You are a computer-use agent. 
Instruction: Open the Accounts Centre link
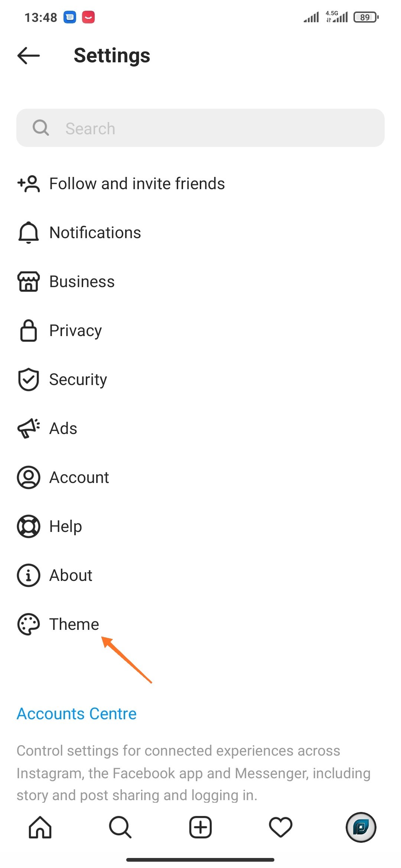[x=77, y=714]
